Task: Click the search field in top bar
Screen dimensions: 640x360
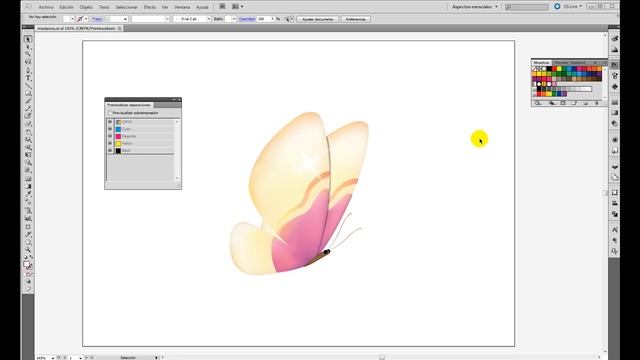Action: pyautogui.click(x=527, y=7)
